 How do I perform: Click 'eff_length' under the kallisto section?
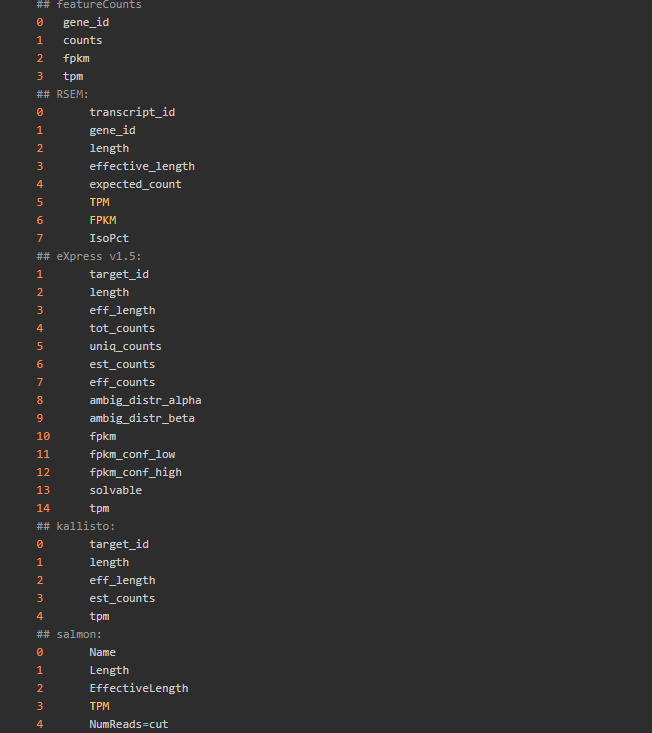click(x=122, y=581)
